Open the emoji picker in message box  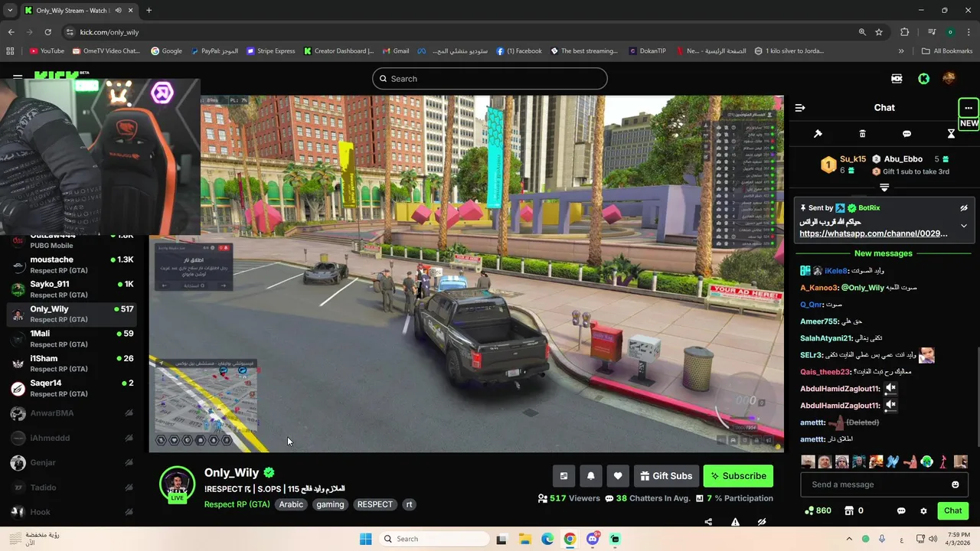pos(955,484)
